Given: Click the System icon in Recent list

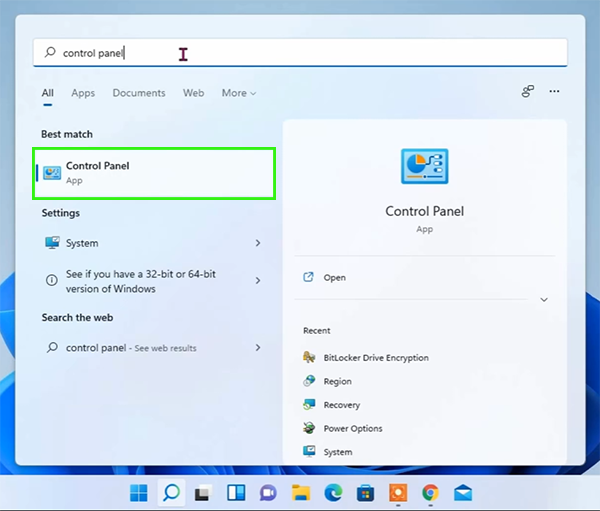Looking at the screenshot, I should [x=309, y=451].
